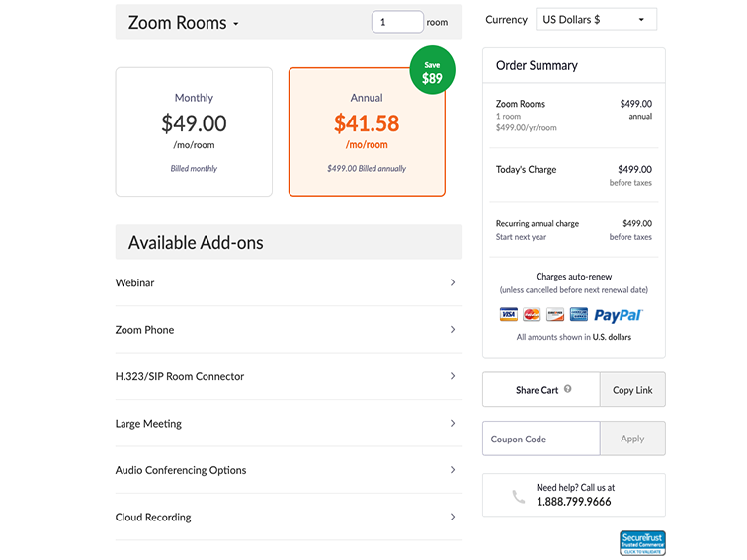Viewport: 747px width, 560px height.
Task: Expand the Webinar add-on
Action: click(288, 283)
